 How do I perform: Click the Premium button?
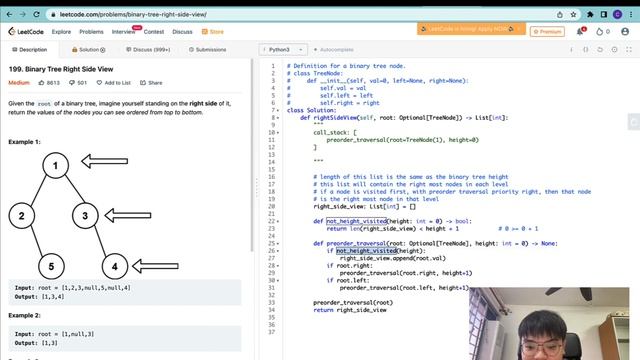pos(547,31)
